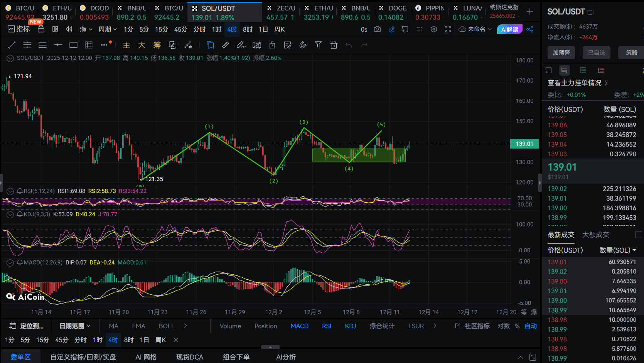Show only green buy orders view
This screenshot has height=363, width=644.
coord(583,70)
